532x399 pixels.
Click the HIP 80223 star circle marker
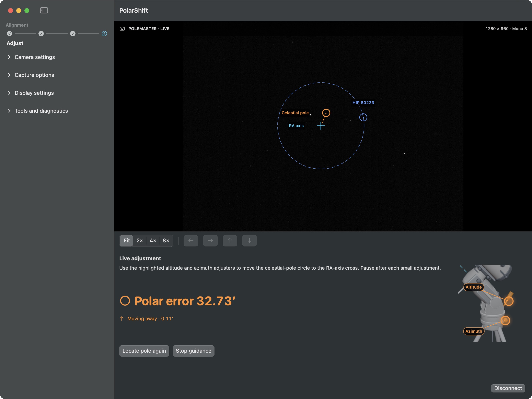pyautogui.click(x=363, y=117)
